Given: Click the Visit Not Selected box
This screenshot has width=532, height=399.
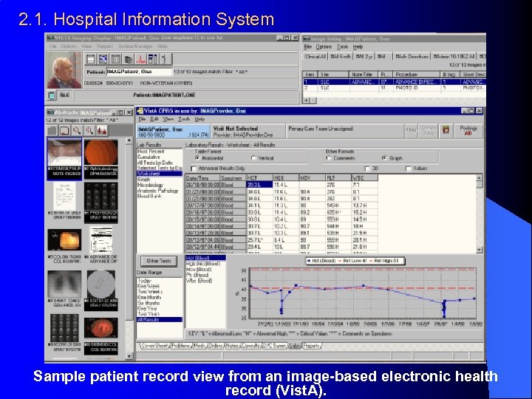Looking at the screenshot, I should coord(248,132).
